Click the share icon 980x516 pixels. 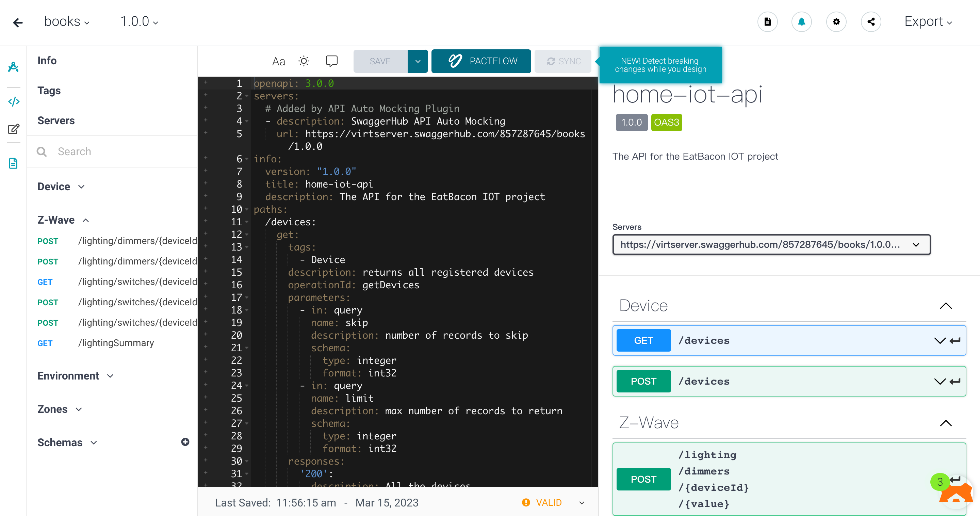pos(871,22)
